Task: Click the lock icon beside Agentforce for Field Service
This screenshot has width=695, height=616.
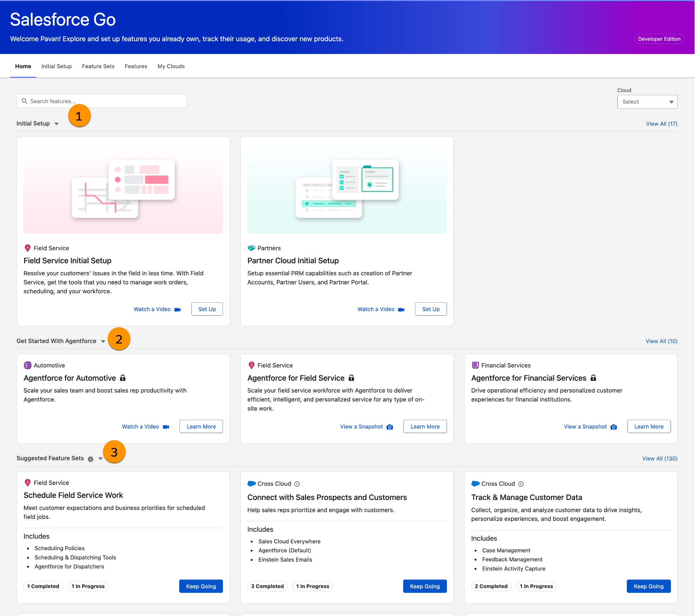Action: click(352, 377)
